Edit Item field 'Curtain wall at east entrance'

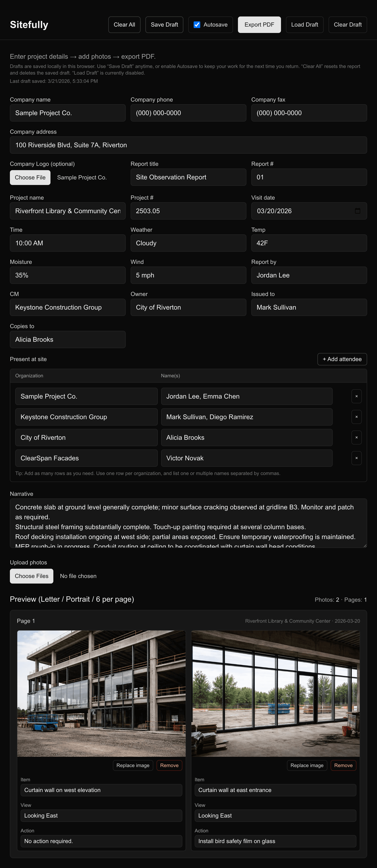click(x=276, y=790)
